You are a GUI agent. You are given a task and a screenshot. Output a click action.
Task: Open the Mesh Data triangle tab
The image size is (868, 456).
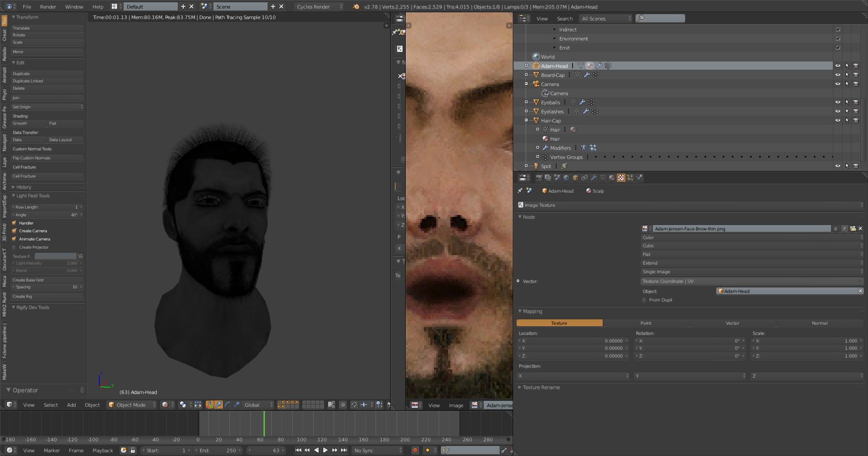603,178
